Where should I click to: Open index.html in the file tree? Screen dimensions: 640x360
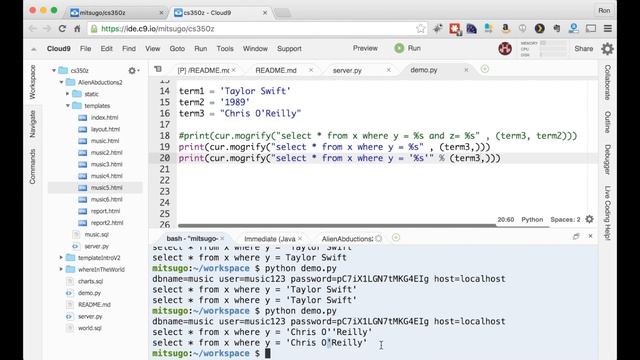[104, 118]
